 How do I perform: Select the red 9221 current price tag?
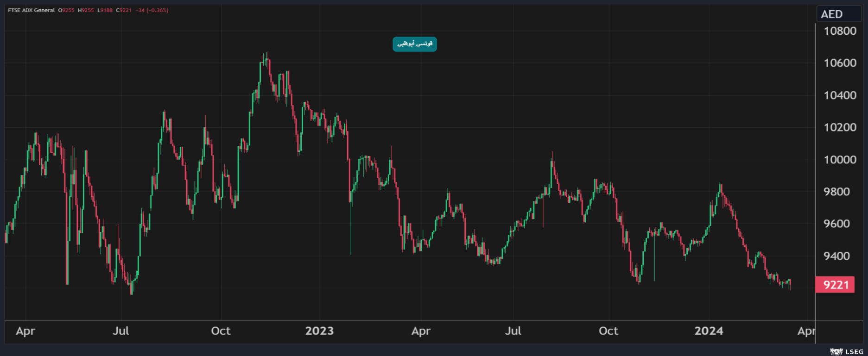(x=835, y=285)
